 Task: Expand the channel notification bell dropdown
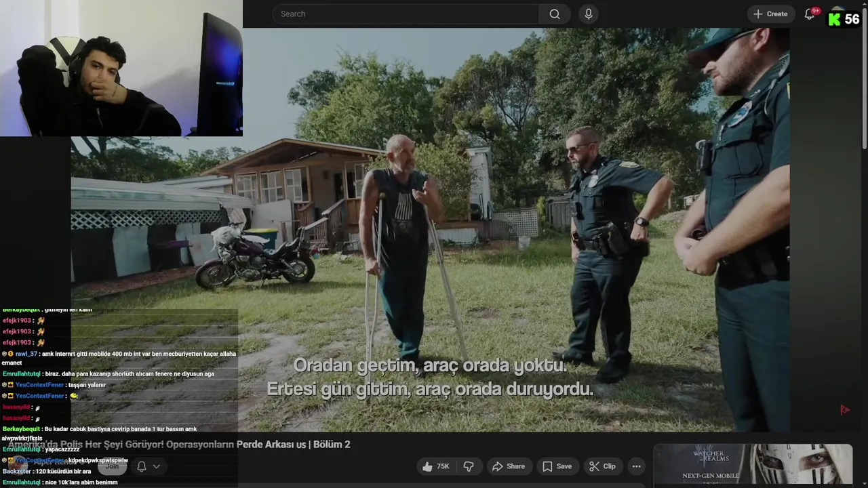pyautogui.click(x=149, y=466)
